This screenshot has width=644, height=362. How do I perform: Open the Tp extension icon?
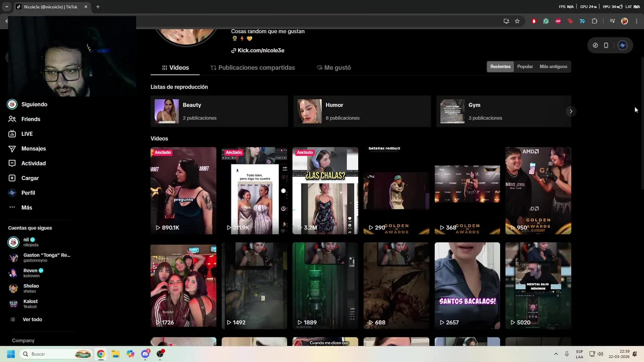pos(570,21)
